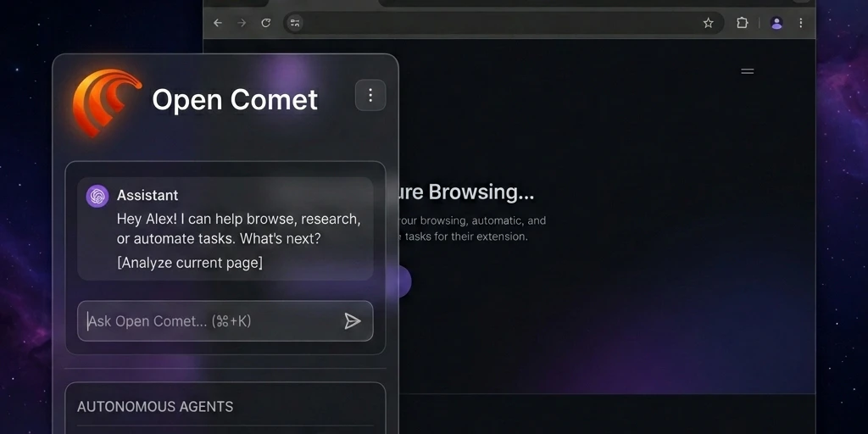Image resolution: width=868 pixels, height=434 pixels.
Task: Bookmark page with star icon
Action: (708, 23)
